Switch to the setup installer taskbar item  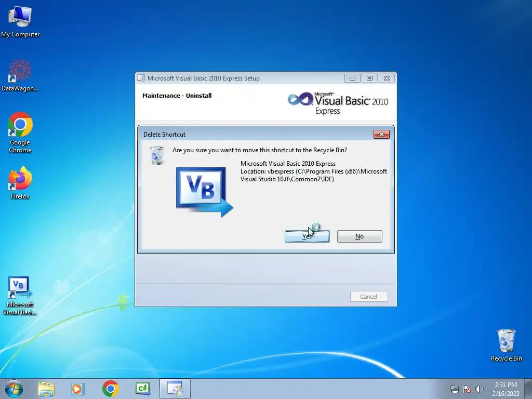pos(175,389)
